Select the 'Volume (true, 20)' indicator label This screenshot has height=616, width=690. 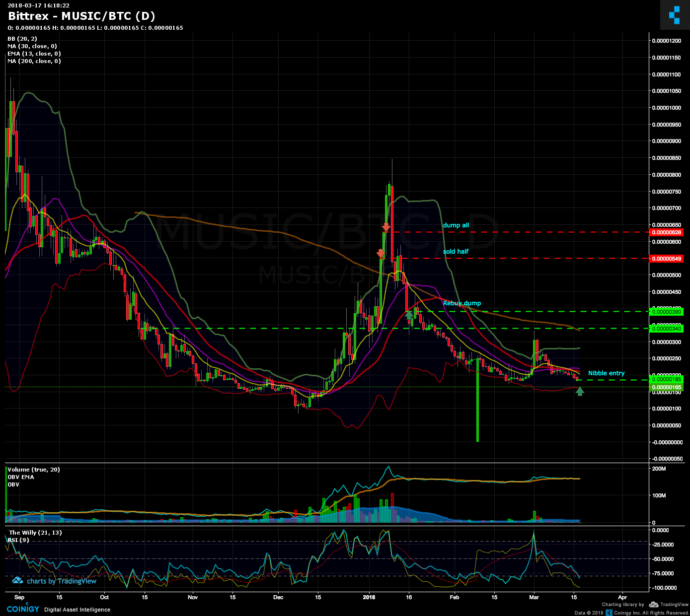33,470
